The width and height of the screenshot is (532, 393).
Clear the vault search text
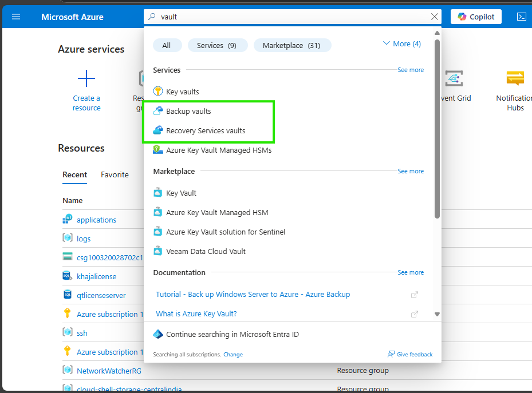[x=434, y=17]
